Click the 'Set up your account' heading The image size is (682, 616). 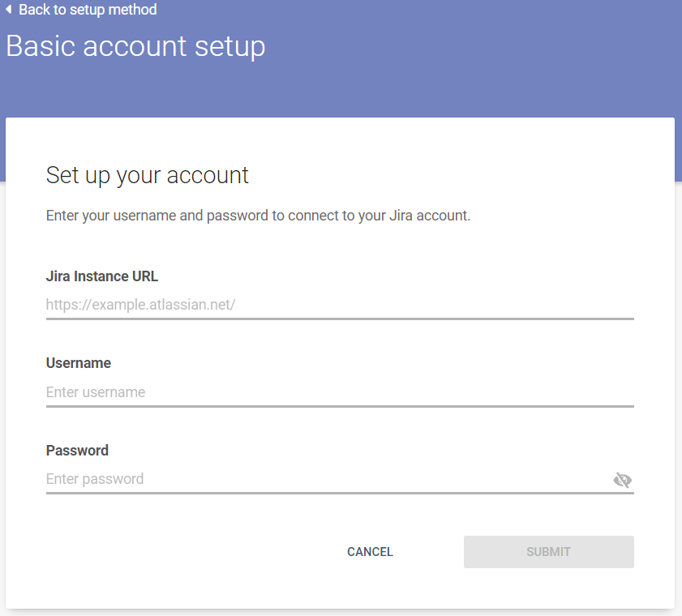coord(148,175)
